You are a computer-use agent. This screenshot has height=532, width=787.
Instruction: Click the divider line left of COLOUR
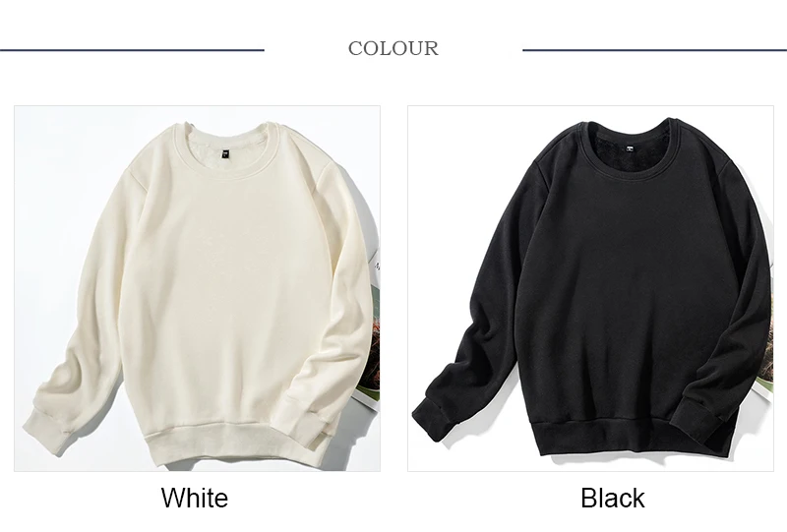pyautogui.click(x=132, y=50)
